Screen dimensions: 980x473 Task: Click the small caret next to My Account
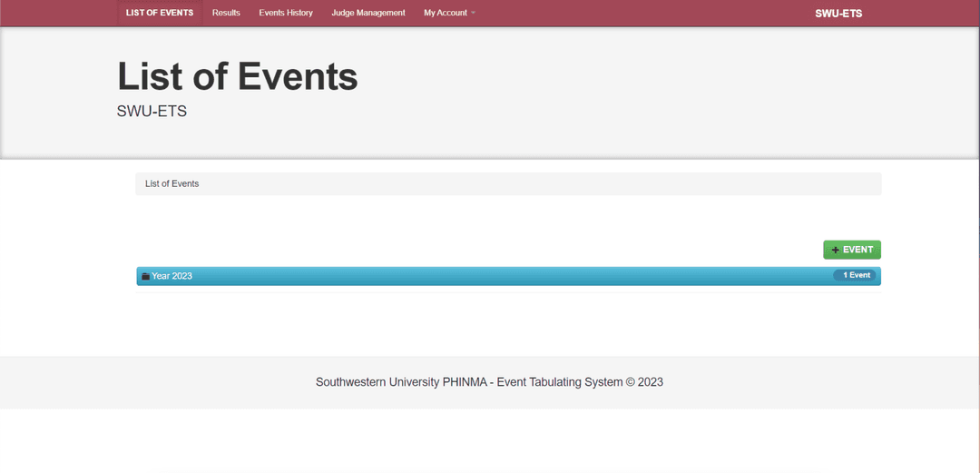[x=474, y=13]
